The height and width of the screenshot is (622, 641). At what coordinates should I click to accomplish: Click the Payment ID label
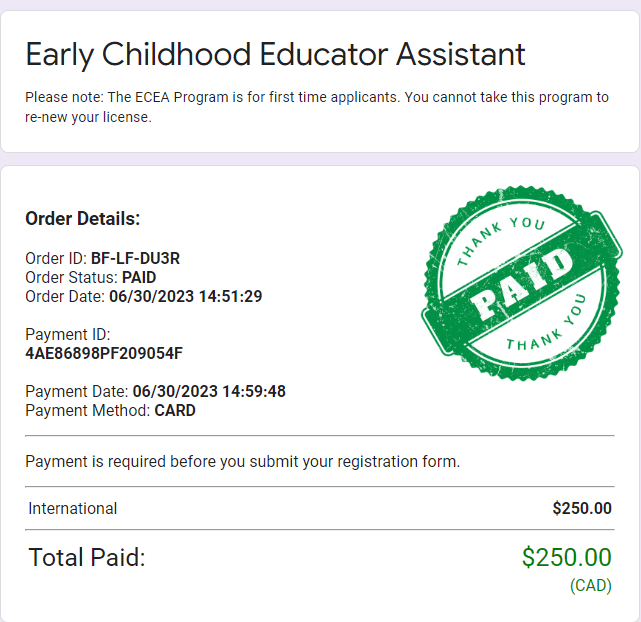67,334
